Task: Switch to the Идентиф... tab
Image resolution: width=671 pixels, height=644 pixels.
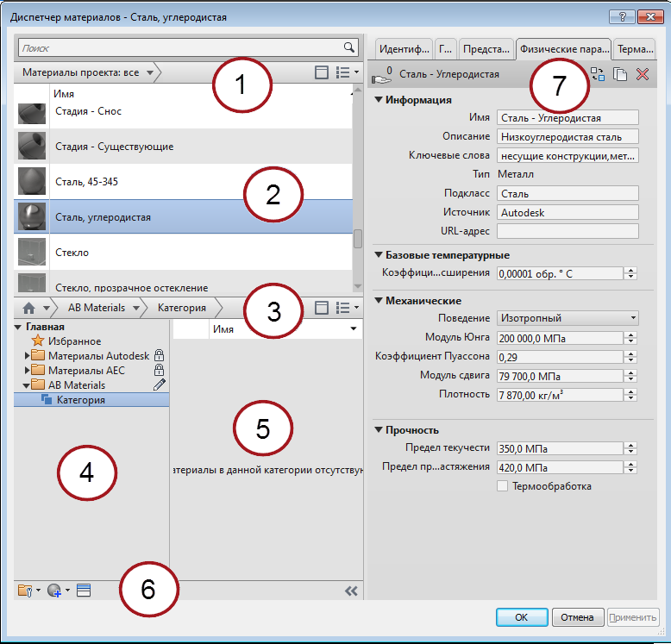Action: [x=404, y=49]
